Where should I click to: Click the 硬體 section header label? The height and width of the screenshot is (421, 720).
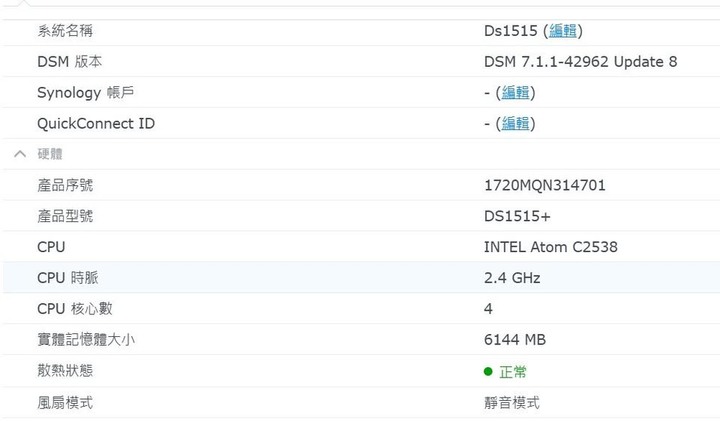(x=50, y=154)
